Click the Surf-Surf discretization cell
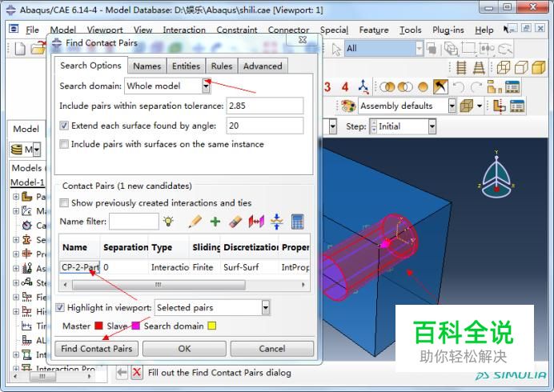The image size is (554, 392). tap(241, 267)
